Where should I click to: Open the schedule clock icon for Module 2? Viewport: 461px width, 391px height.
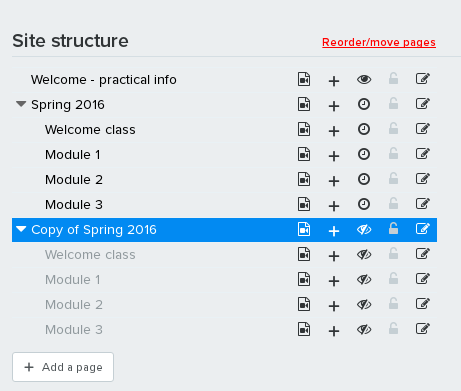click(x=364, y=179)
